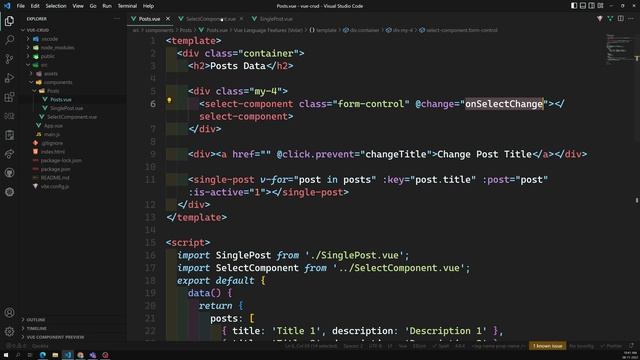Open the Go menu
The width and height of the screenshot is (640, 360).
93,6
